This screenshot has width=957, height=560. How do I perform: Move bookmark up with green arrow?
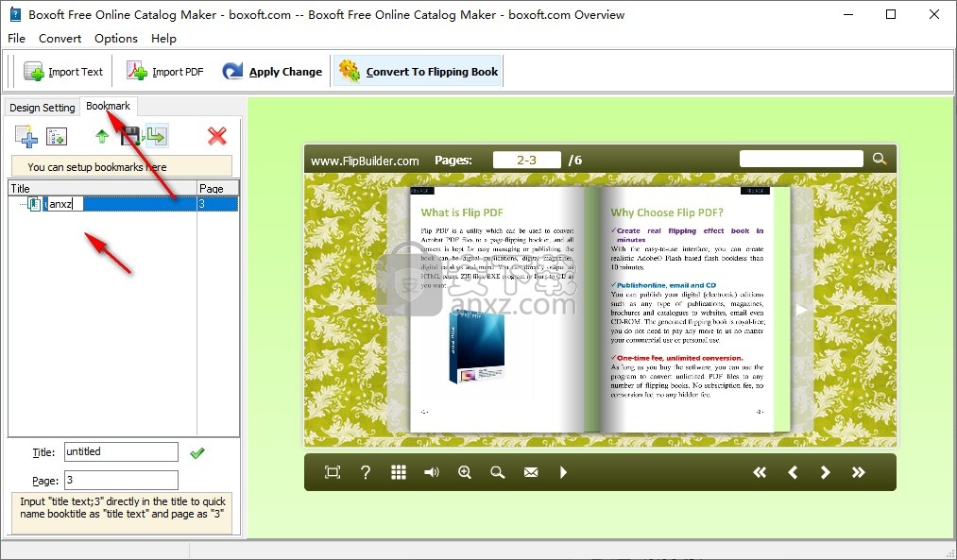(102, 136)
